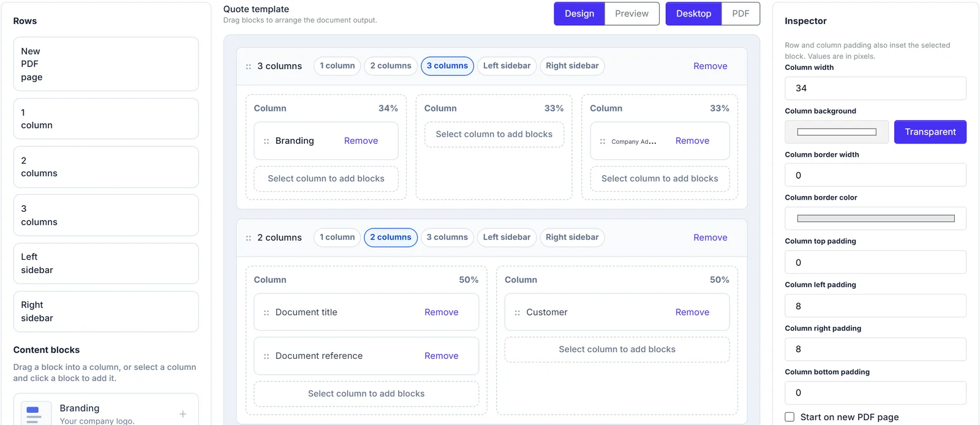Add a 3 columns row from Rows panel
This screenshot has height=425, width=980.
106,215
